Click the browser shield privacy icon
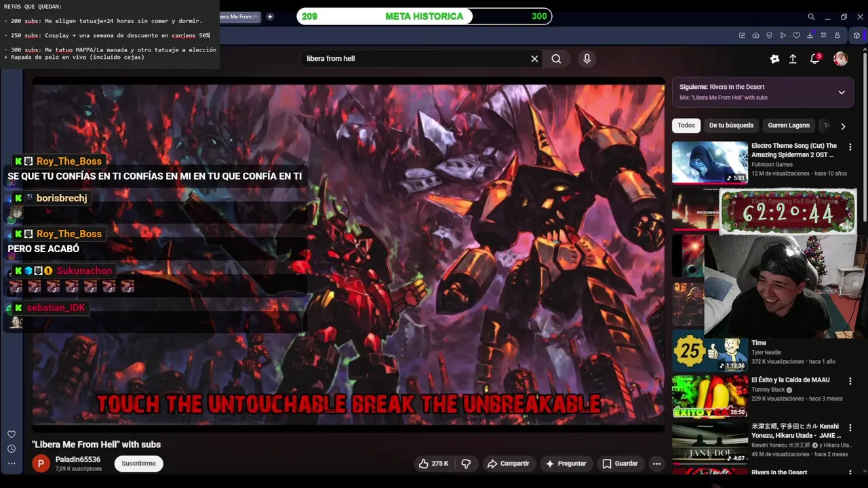Viewport: 868px width, 488px height. pos(769,35)
